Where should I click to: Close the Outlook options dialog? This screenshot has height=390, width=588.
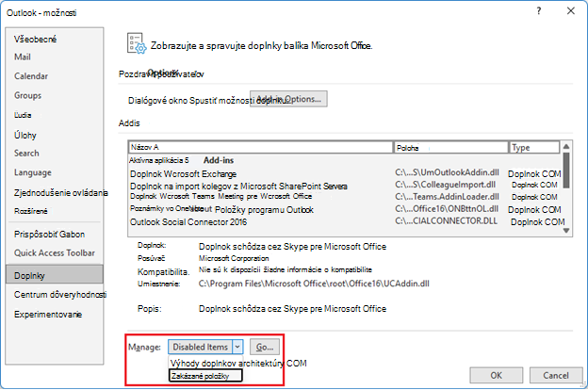coord(571,11)
